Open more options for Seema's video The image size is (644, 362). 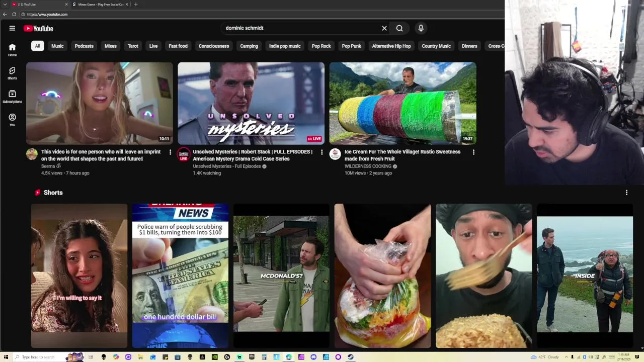point(170,152)
